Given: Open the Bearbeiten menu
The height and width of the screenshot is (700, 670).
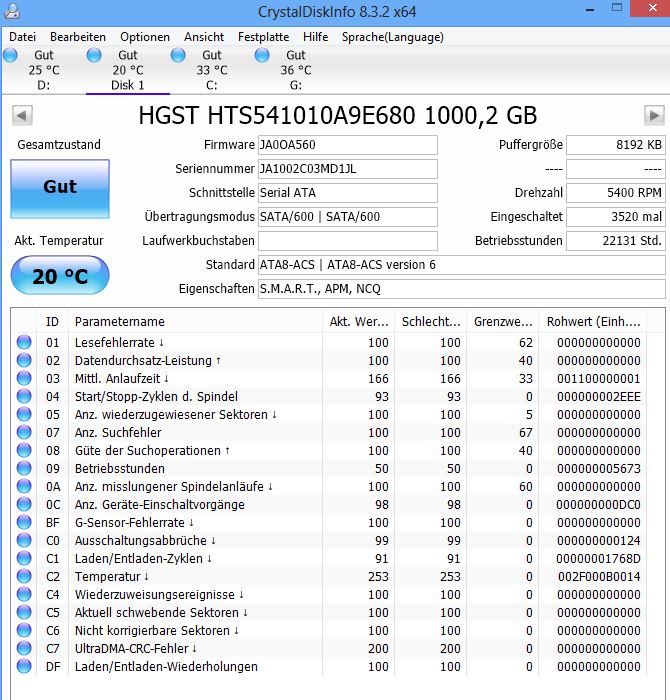Looking at the screenshot, I should [x=78, y=37].
